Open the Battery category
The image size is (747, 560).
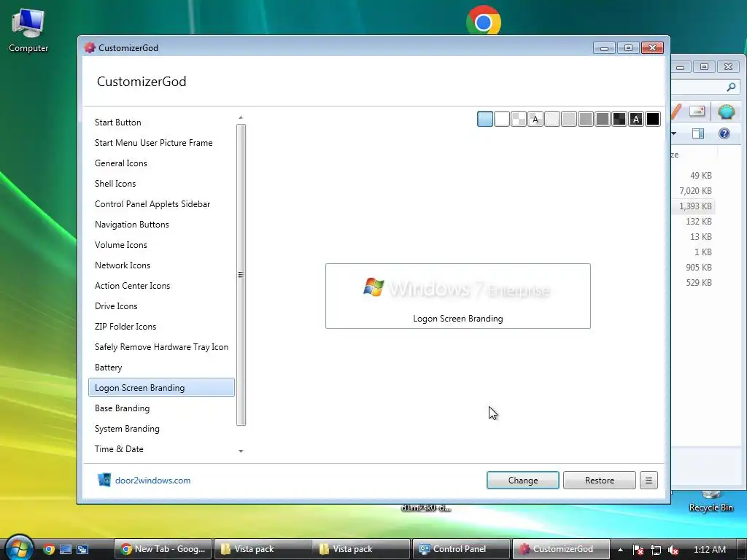[x=161, y=367]
